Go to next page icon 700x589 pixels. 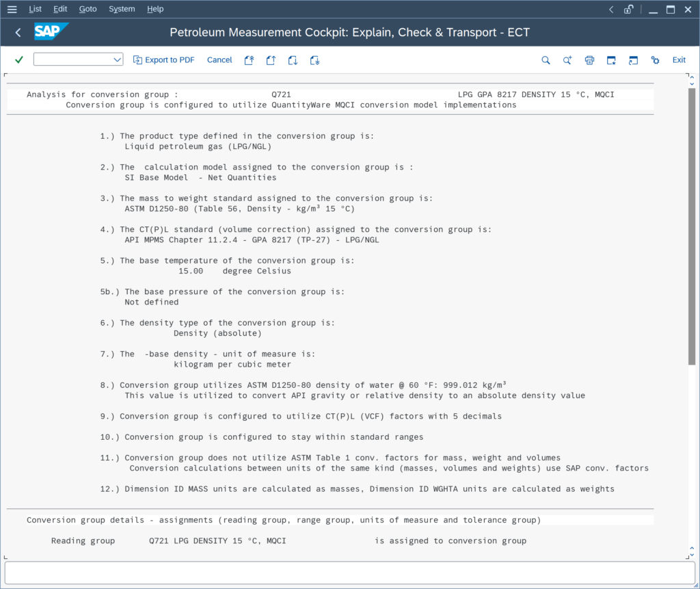pyautogui.click(x=293, y=60)
